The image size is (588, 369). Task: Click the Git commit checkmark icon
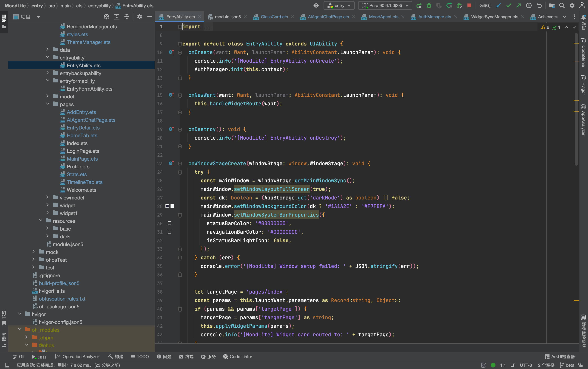[x=509, y=6]
